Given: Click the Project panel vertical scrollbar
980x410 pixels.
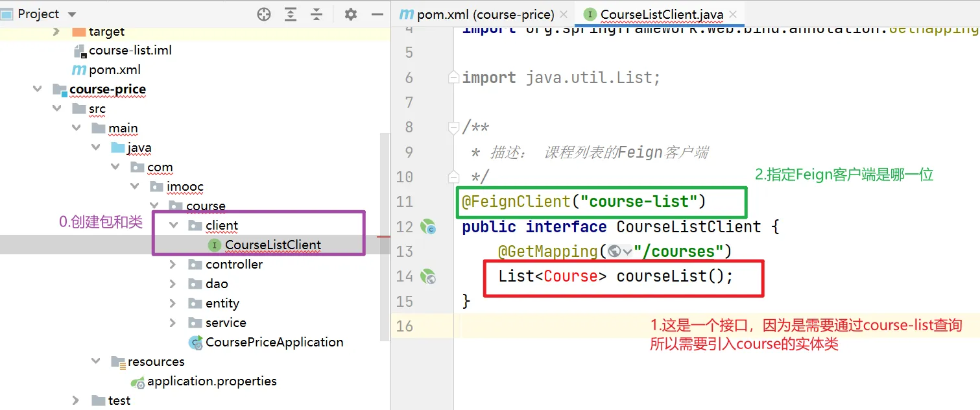Looking at the screenshot, I should (385, 237).
